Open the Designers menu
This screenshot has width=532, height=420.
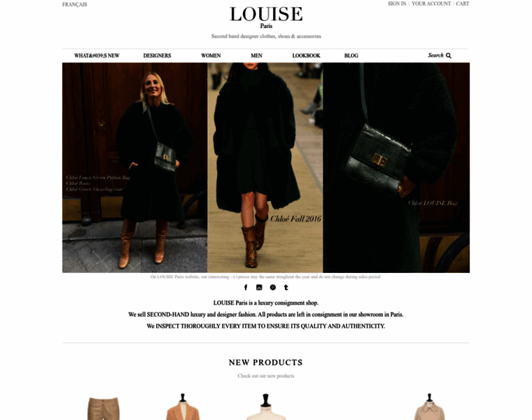pyautogui.click(x=157, y=55)
